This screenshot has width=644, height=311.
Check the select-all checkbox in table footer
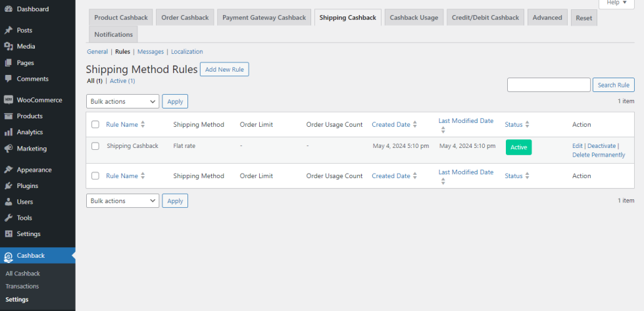coord(95,176)
